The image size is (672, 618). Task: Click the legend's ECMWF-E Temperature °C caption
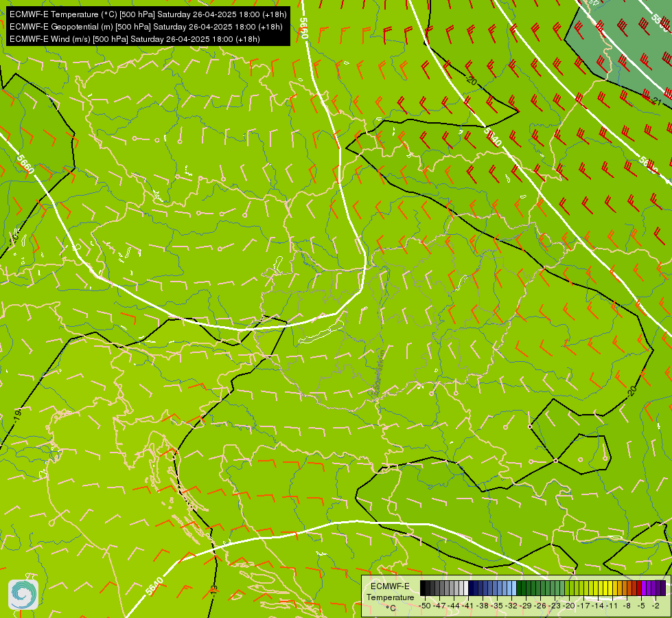(x=391, y=597)
